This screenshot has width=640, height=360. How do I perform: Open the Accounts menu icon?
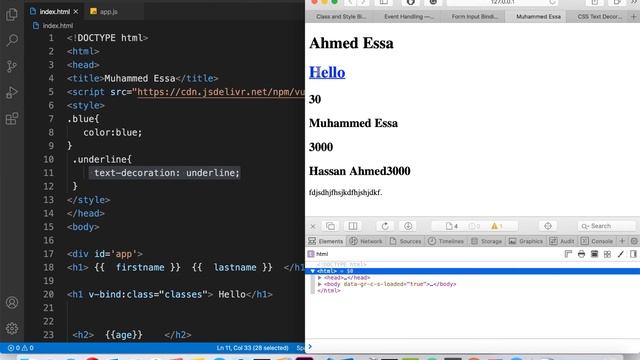coord(12,302)
